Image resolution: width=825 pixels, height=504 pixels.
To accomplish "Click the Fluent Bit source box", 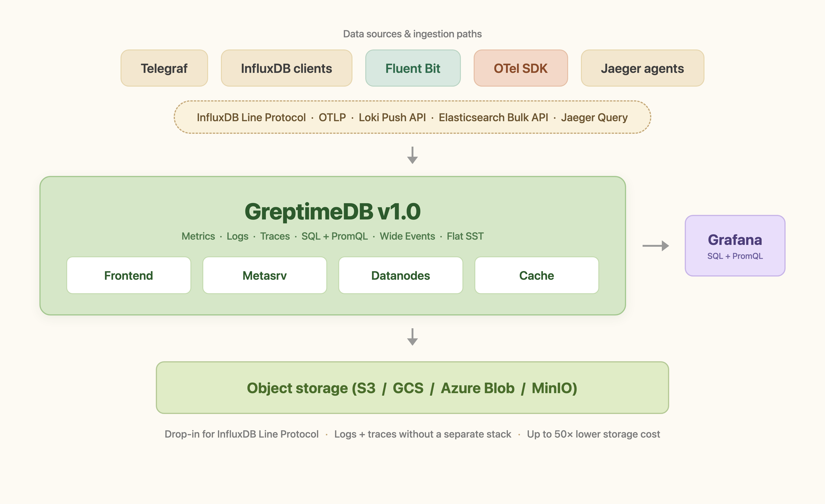I will click(413, 68).
